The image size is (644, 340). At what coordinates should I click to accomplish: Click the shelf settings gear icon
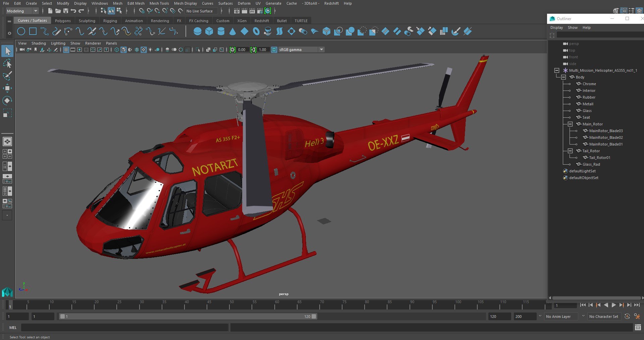(9, 33)
